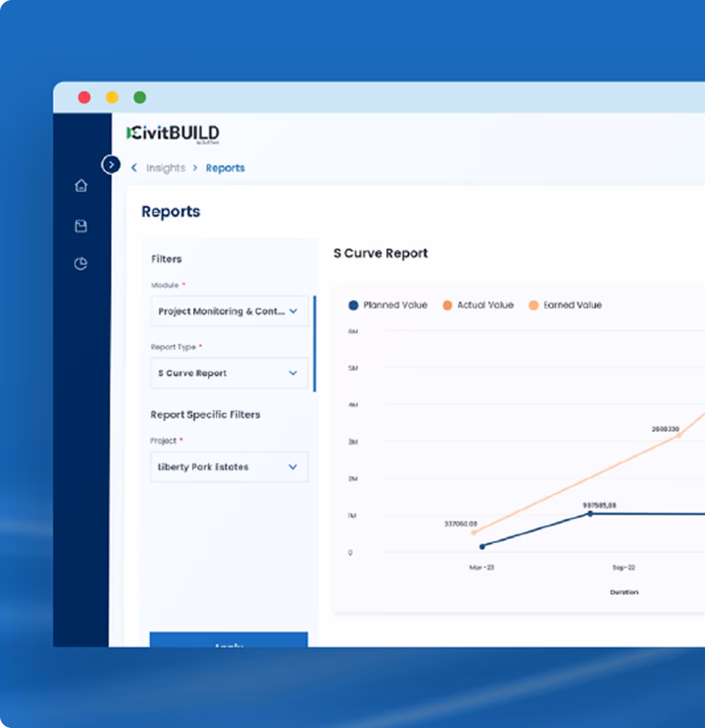Open the save/documents sidebar icon
This screenshot has width=705, height=728.
pyautogui.click(x=81, y=226)
